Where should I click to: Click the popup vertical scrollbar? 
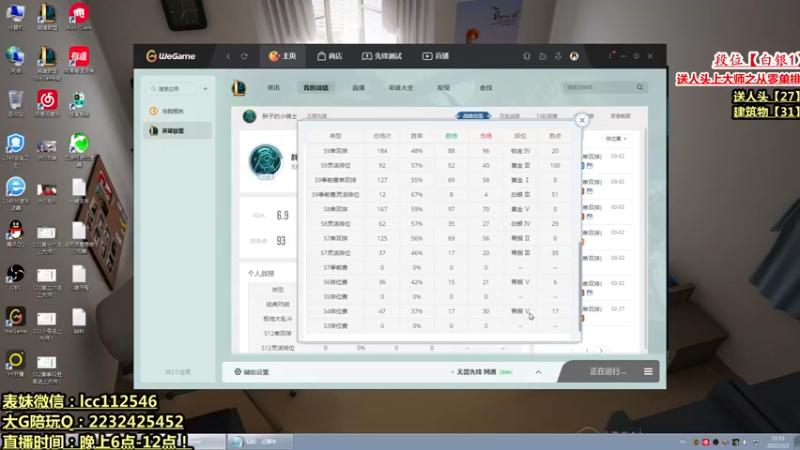(579, 286)
